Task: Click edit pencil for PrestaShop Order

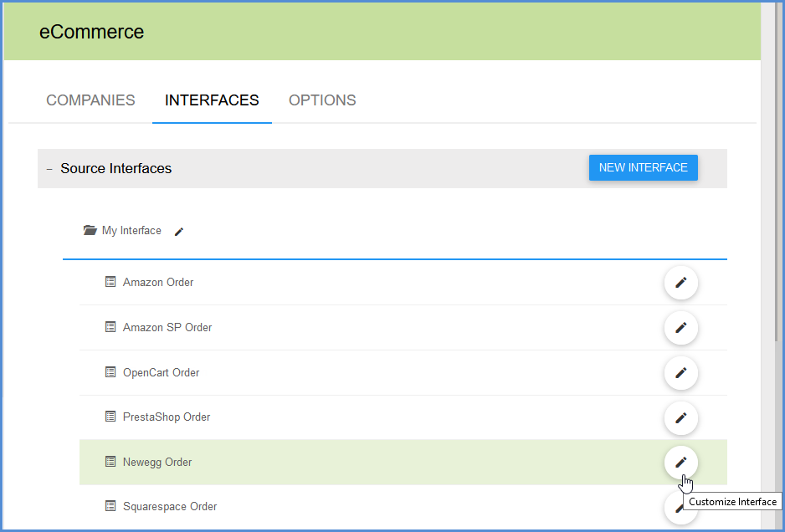Action: (680, 417)
